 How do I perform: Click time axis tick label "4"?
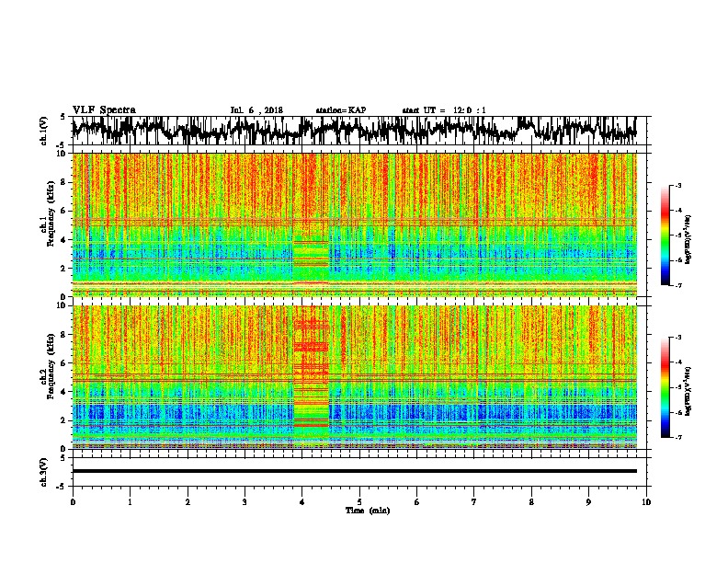pyautogui.click(x=302, y=502)
